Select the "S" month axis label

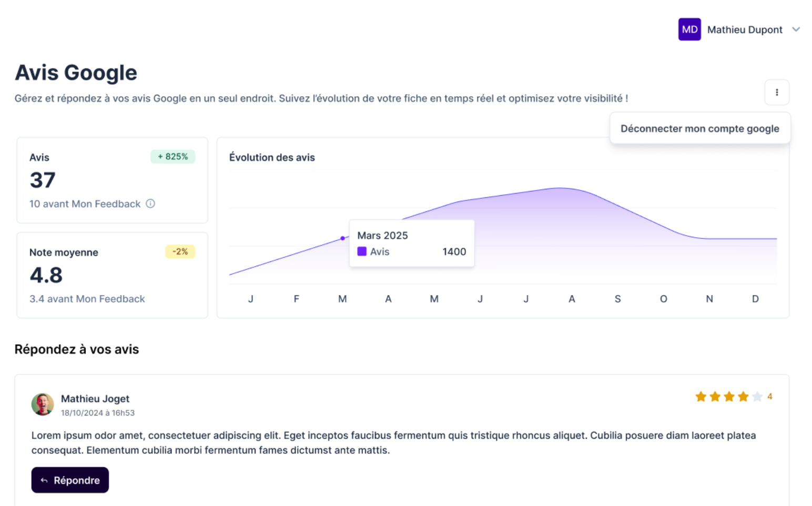point(617,299)
